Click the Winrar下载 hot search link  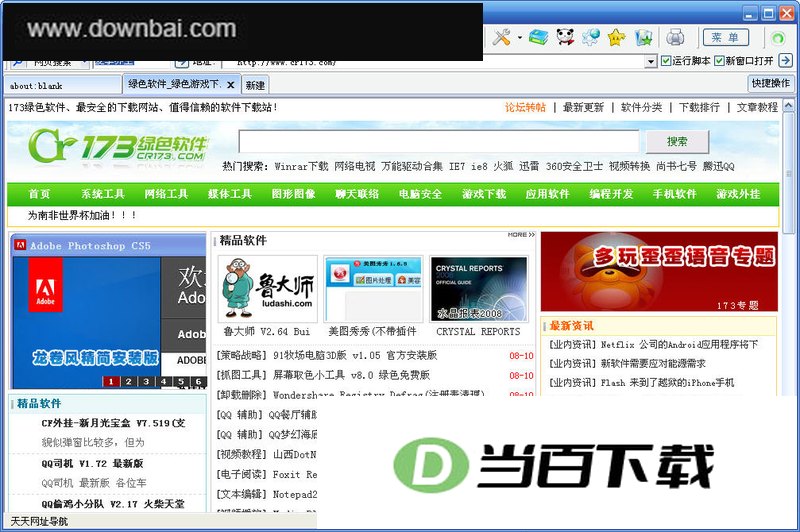tap(301, 166)
